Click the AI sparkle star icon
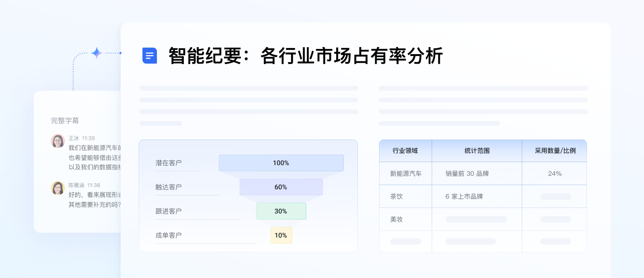This screenshot has width=644, height=278. pos(97,53)
